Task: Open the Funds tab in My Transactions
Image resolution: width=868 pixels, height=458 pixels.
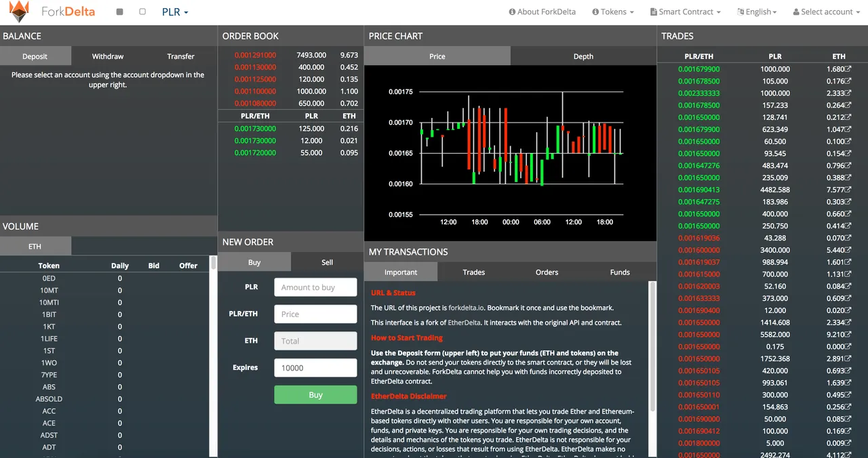Action: (x=620, y=272)
